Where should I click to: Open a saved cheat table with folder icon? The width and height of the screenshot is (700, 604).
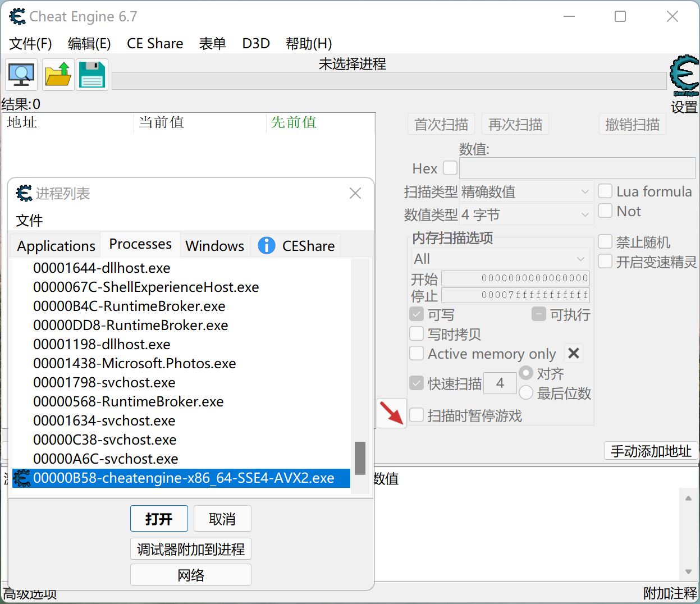click(x=58, y=74)
